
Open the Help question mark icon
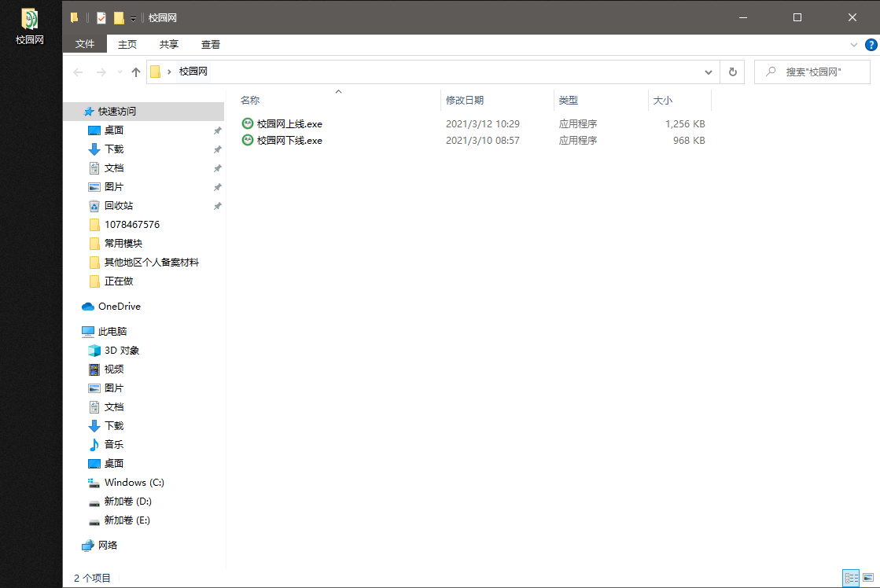(x=871, y=45)
